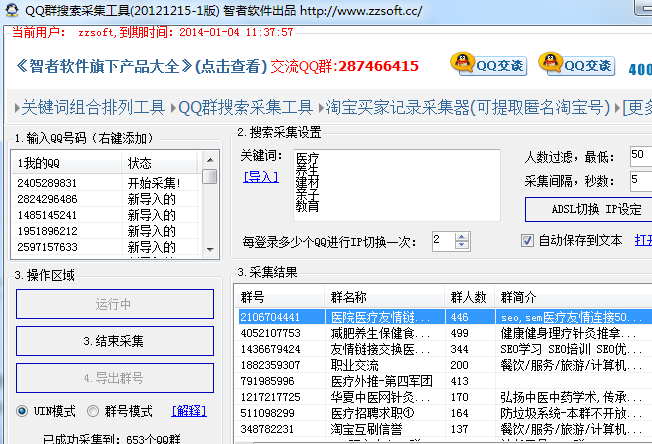The image size is (652, 444).
Task: Click the app icon in the title bar
Action: (x=10, y=10)
